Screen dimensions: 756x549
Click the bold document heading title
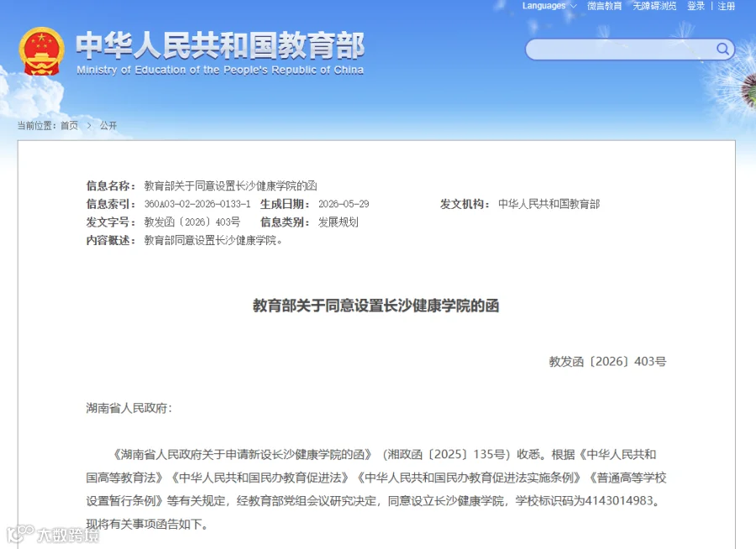(376, 306)
